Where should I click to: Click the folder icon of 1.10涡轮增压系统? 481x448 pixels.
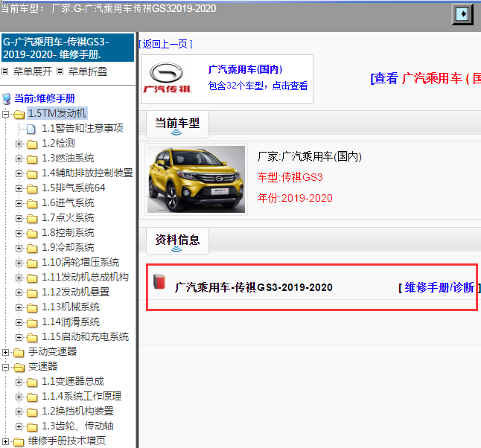(32, 263)
